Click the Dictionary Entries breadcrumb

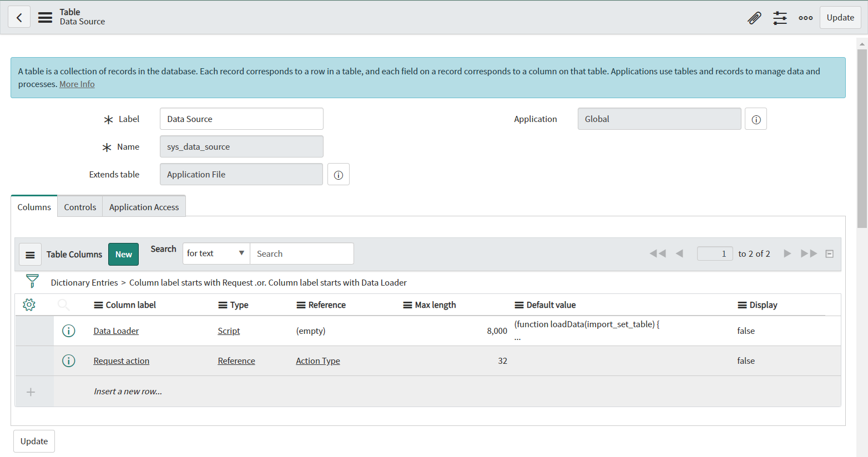click(x=84, y=283)
